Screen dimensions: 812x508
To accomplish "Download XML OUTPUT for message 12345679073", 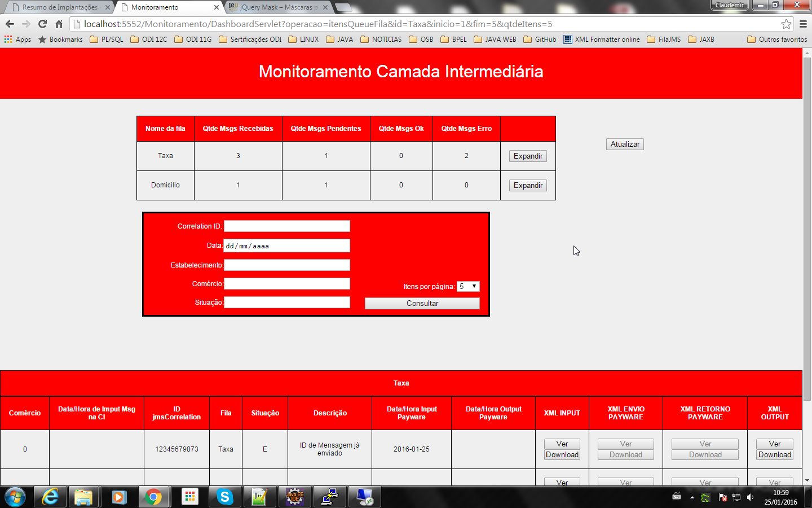I will tap(775, 454).
